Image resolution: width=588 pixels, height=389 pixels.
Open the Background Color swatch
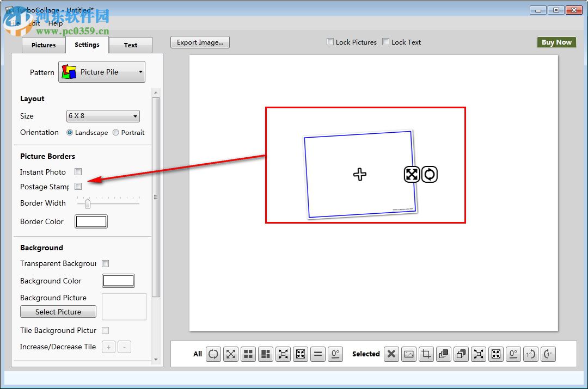tap(119, 281)
